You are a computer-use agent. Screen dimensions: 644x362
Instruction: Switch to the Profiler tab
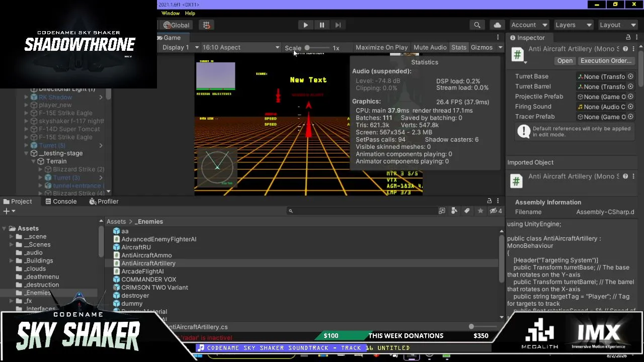tap(104, 202)
